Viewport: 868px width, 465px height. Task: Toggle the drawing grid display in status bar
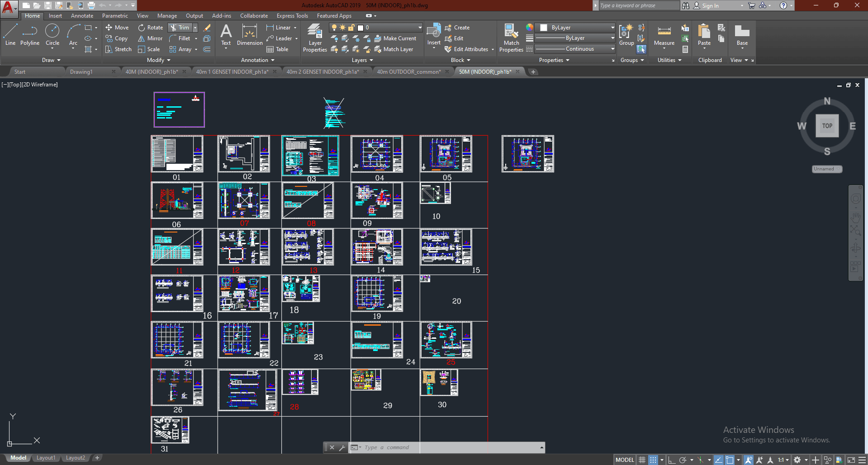click(642, 460)
